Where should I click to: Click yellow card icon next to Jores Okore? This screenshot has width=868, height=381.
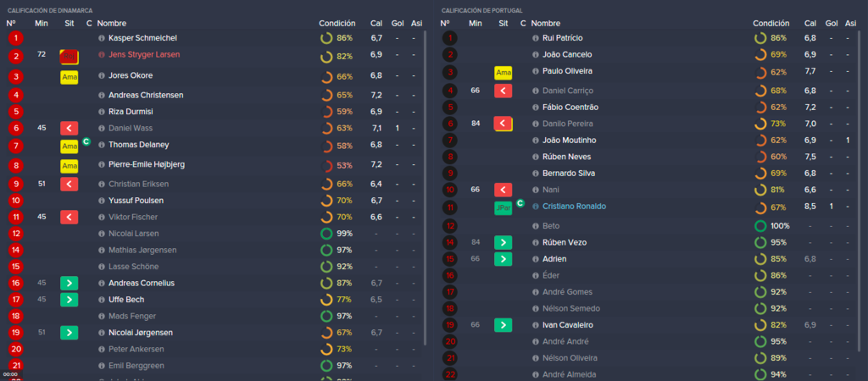[x=70, y=77]
